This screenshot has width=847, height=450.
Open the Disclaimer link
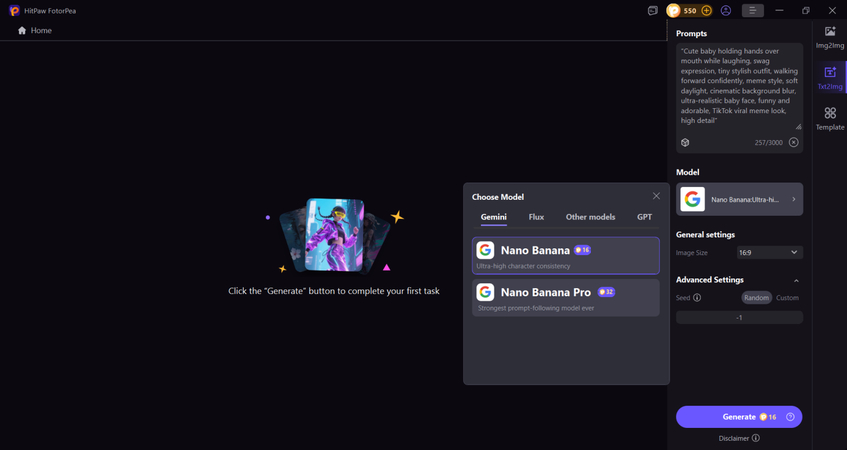point(734,438)
